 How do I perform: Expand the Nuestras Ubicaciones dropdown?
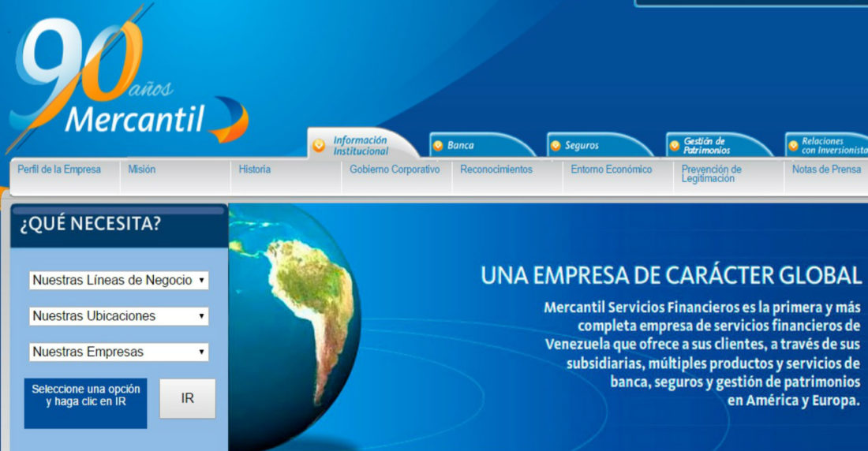pos(118,316)
